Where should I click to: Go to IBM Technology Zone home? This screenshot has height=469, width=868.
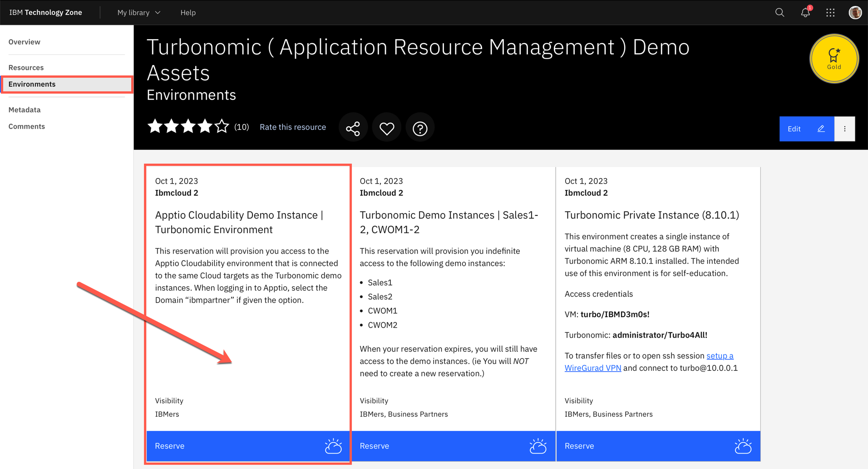(45, 12)
